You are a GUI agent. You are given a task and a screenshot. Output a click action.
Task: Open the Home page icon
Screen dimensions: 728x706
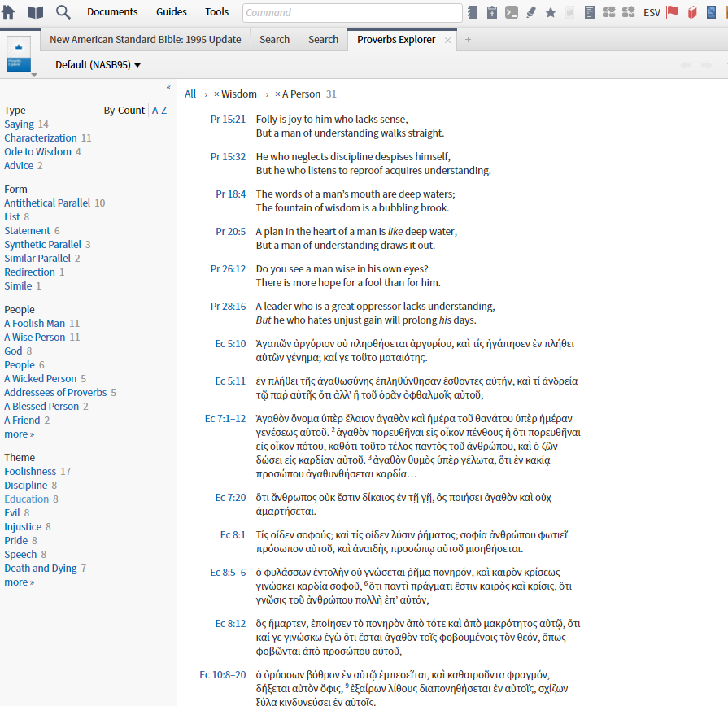pos(8,11)
